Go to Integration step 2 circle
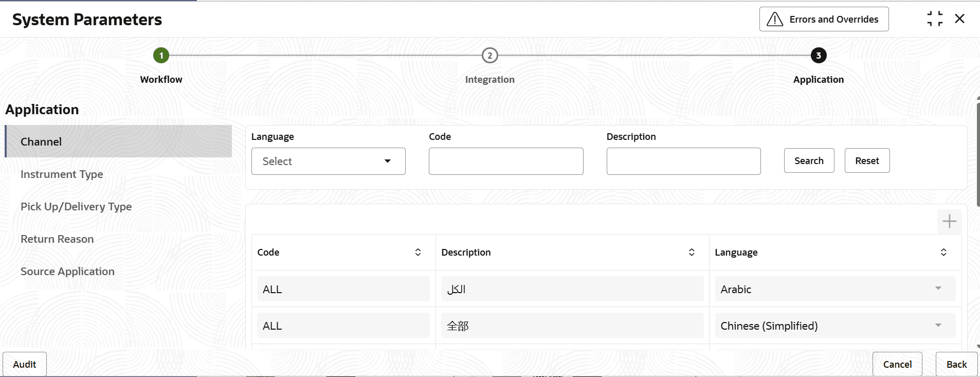980x377 pixels. (489, 56)
